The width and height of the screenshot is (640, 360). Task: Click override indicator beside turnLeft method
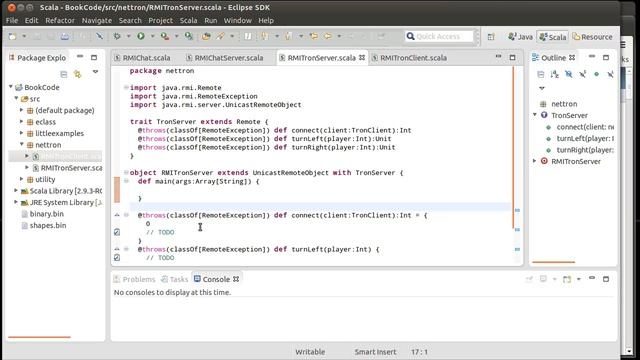click(x=117, y=249)
